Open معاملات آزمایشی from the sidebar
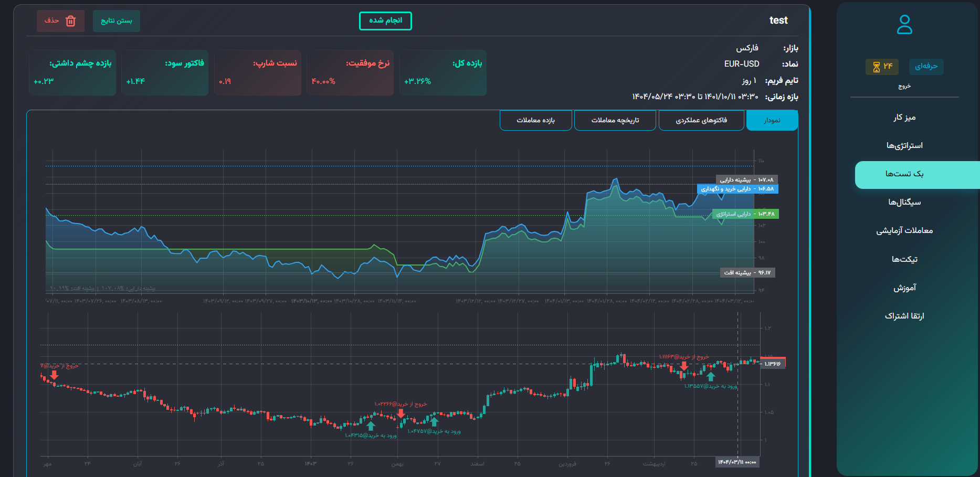The width and height of the screenshot is (980, 477). [x=904, y=230]
